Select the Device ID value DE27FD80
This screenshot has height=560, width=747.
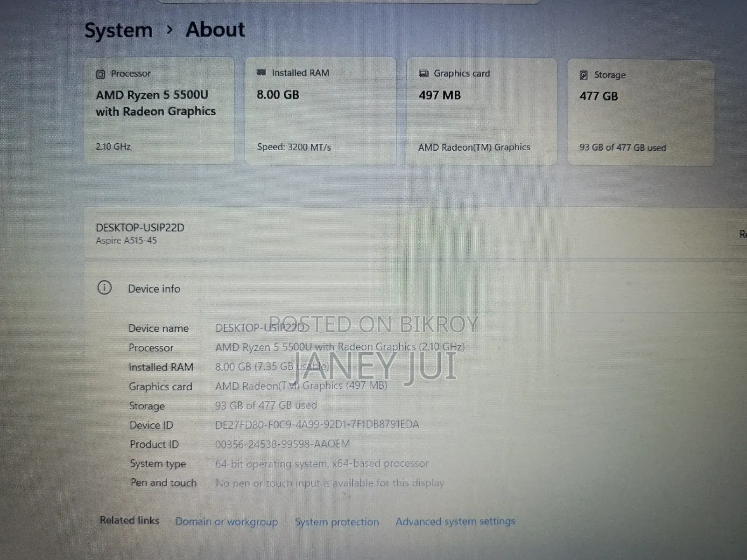(x=317, y=424)
